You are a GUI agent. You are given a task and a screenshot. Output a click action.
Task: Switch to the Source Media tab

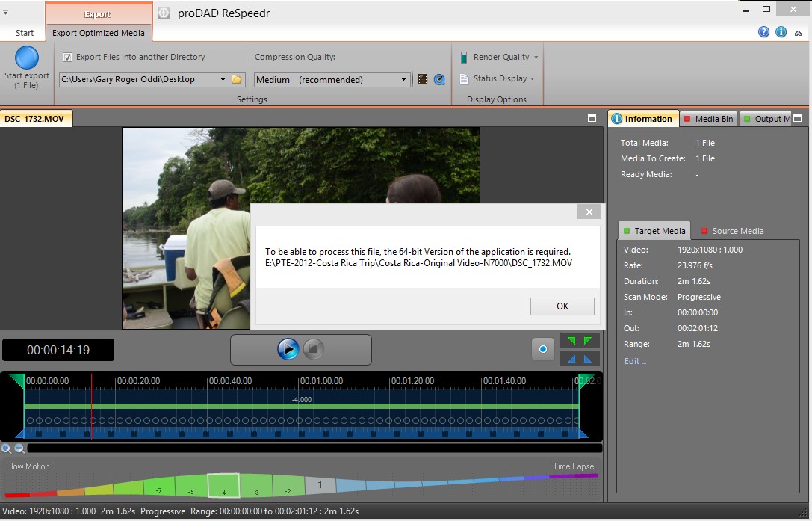731,231
